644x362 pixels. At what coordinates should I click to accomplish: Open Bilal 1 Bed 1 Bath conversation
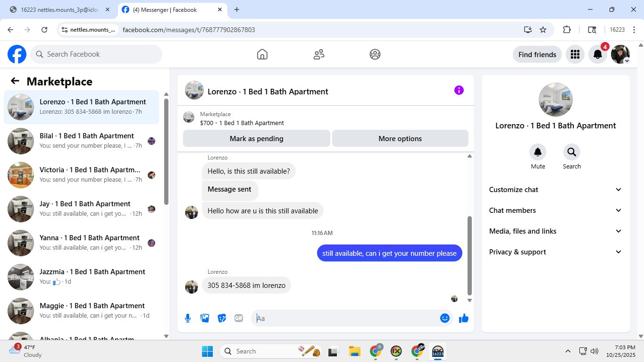tap(82, 141)
